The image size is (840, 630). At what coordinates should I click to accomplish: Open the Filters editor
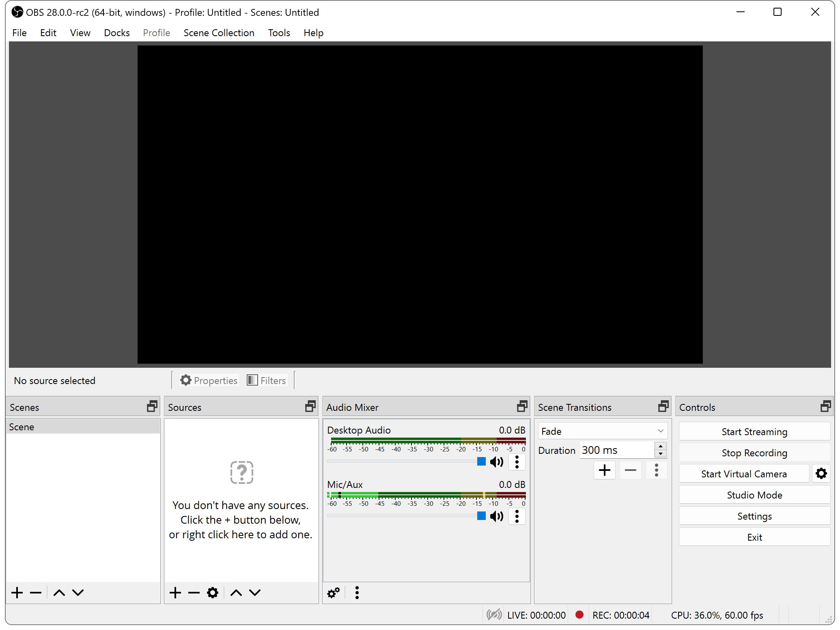point(266,380)
